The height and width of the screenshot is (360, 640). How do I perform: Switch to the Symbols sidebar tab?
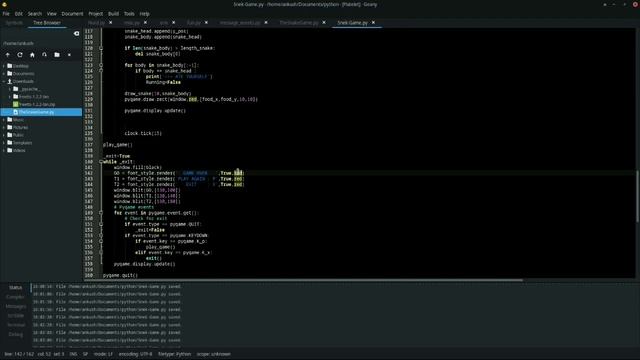pos(14,23)
